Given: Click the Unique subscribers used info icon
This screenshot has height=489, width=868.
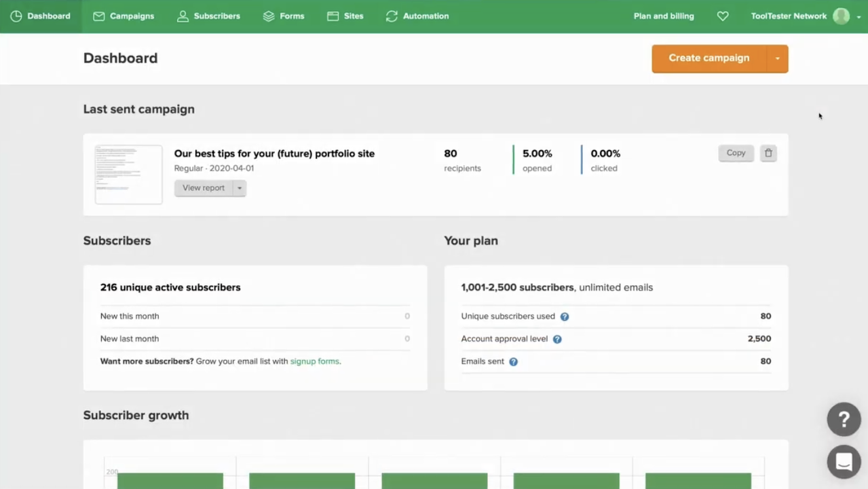Looking at the screenshot, I should pyautogui.click(x=565, y=316).
